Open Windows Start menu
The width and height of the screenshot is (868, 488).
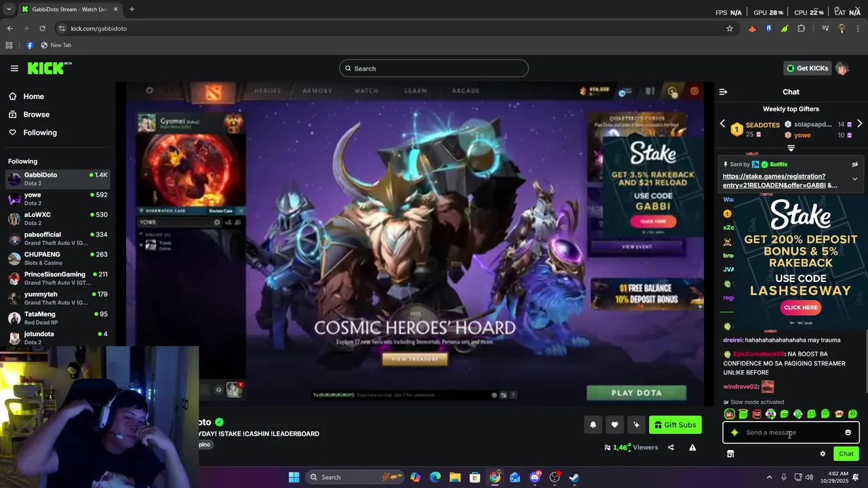[x=294, y=477]
